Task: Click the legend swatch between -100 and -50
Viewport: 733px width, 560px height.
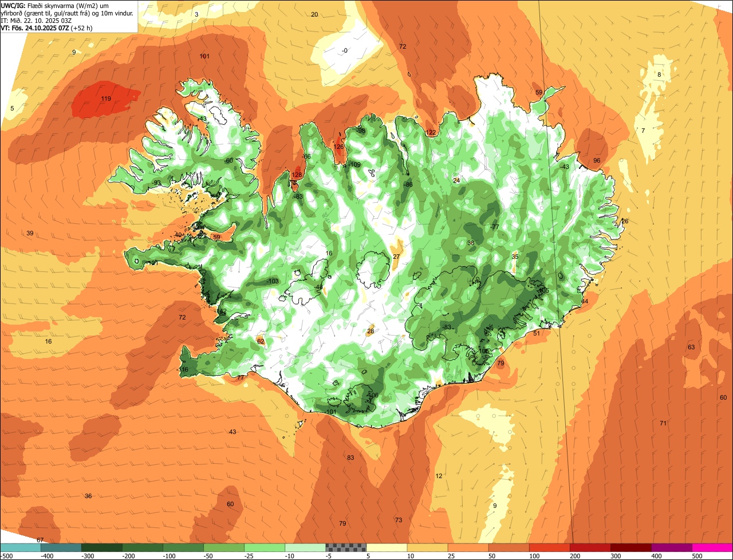Action: (183, 547)
